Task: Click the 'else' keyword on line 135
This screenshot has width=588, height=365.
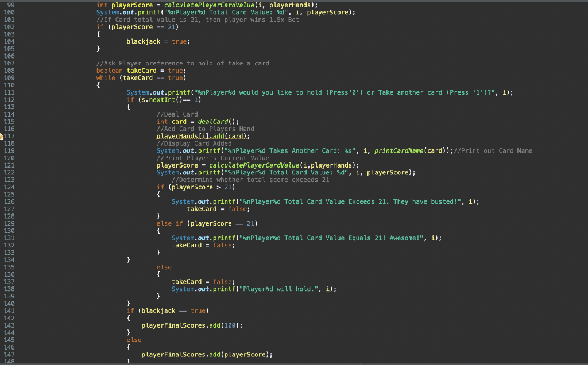Action: pyautogui.click(x=164, y=267)
